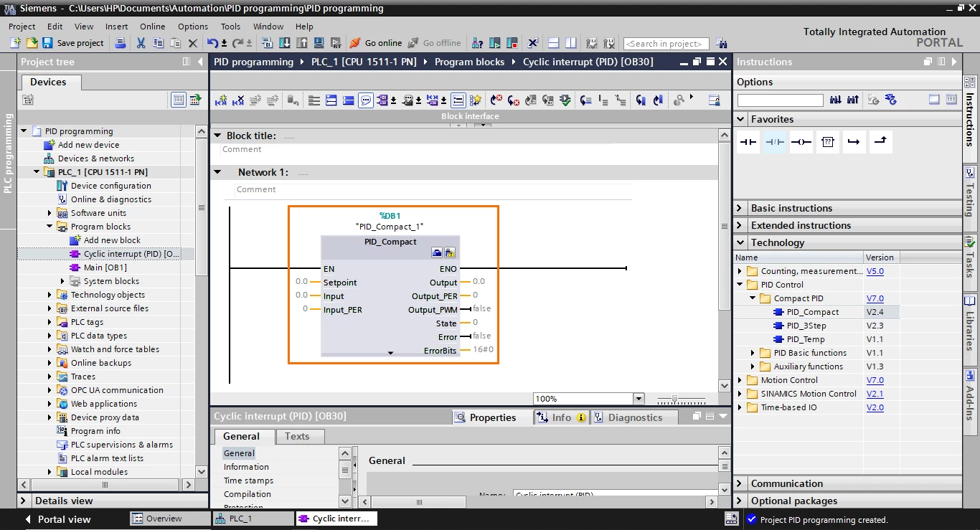Insert normally closed contact favorite
This screenshot has height=530, width=980.
coord(775,142)
